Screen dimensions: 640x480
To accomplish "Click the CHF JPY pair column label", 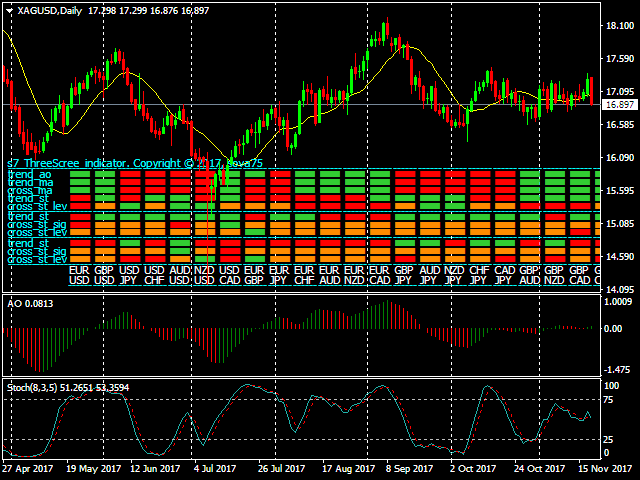I will click(479, 275).
